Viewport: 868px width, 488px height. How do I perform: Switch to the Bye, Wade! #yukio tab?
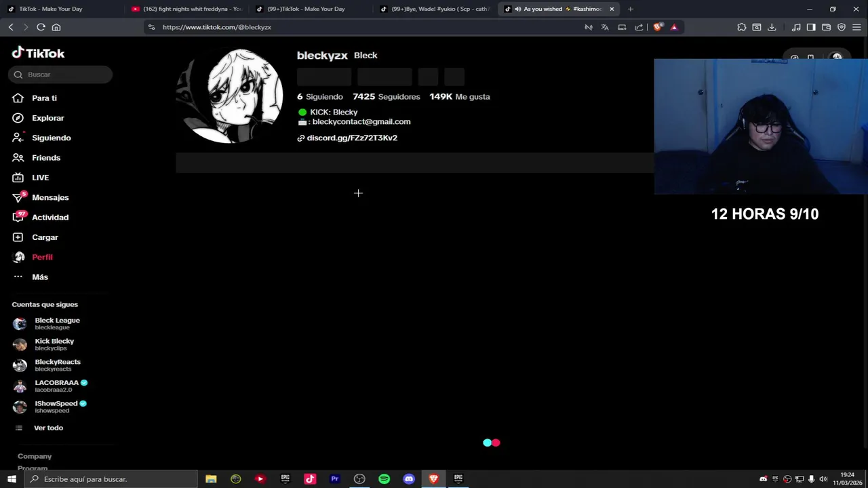point(434,9)
